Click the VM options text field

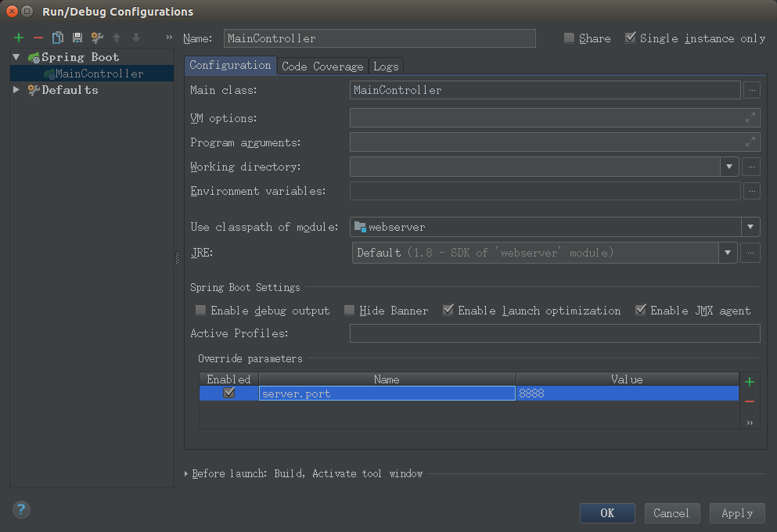pos(555,118)
